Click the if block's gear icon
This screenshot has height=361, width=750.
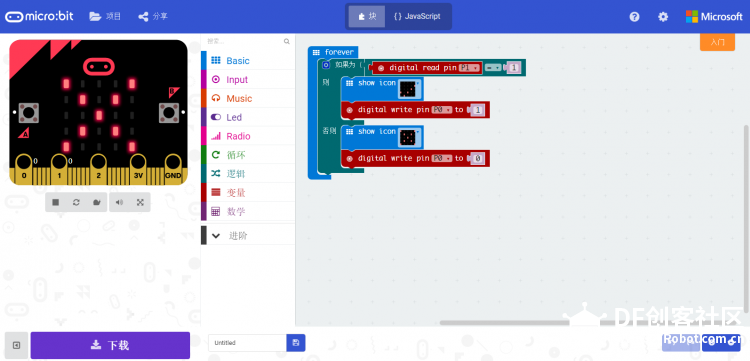point(326,65)
